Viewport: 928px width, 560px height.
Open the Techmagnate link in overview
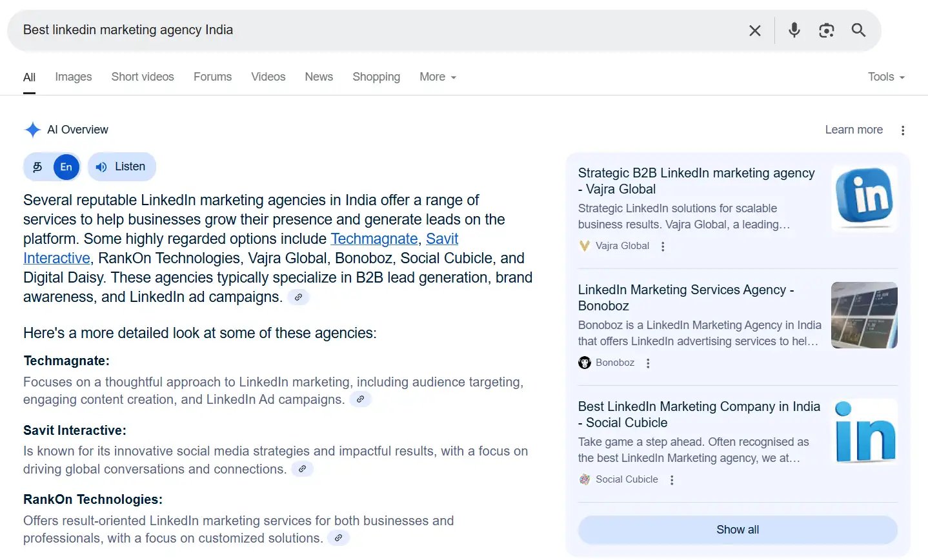pyautogui.click(x=374, y=239)
